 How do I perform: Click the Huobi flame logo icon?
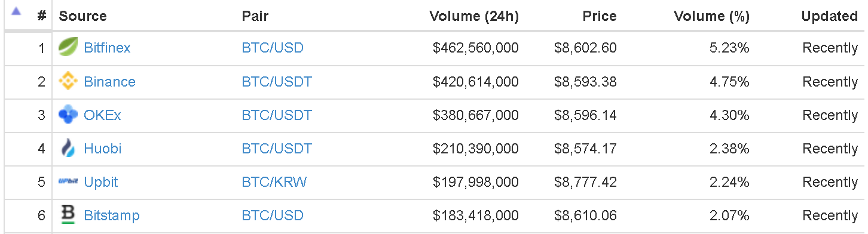pyautogui.click(x=68, y=148)
